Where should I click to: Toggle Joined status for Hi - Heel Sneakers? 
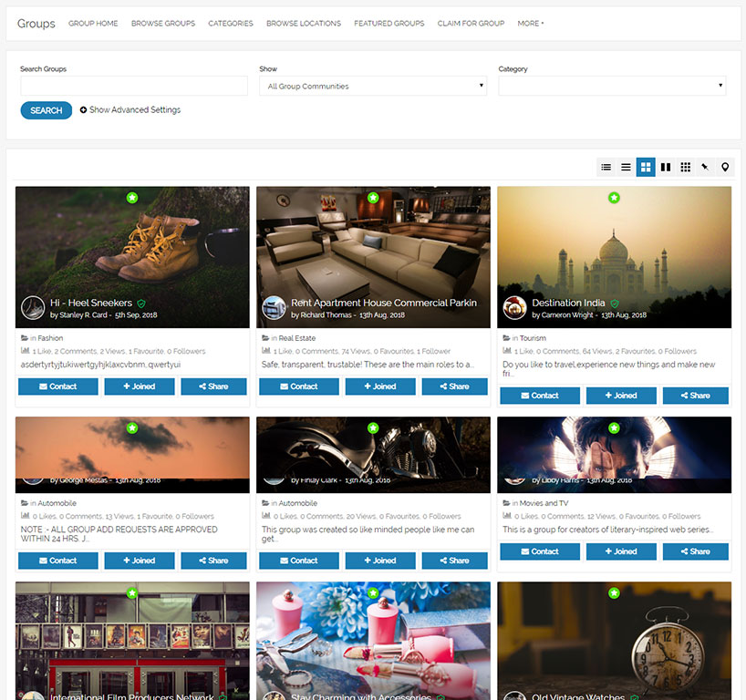pyautogui.click(x=138, y=386)
